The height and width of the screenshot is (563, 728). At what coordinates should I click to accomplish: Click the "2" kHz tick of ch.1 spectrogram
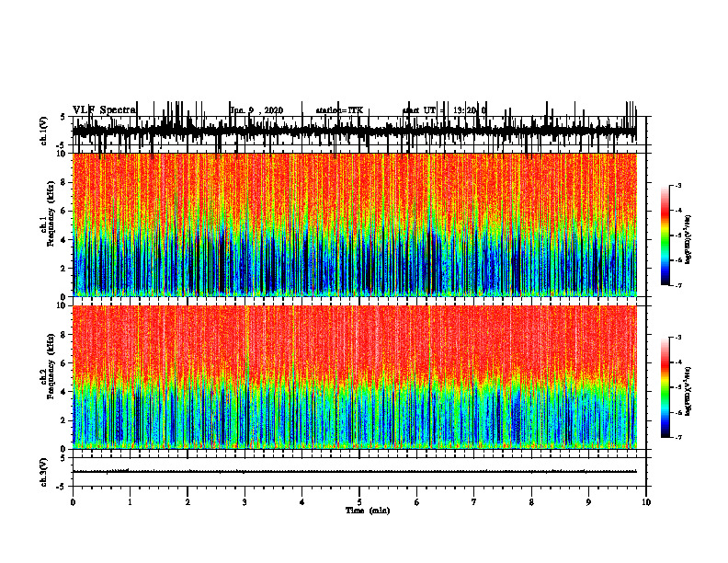[63, 269]
